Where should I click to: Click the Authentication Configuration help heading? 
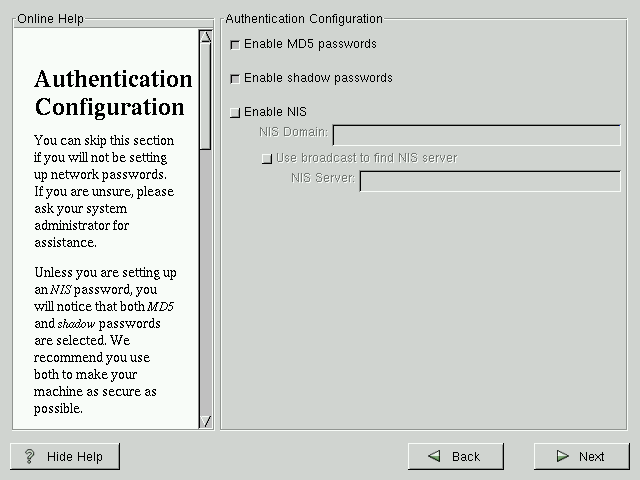(x=113, y=93)
